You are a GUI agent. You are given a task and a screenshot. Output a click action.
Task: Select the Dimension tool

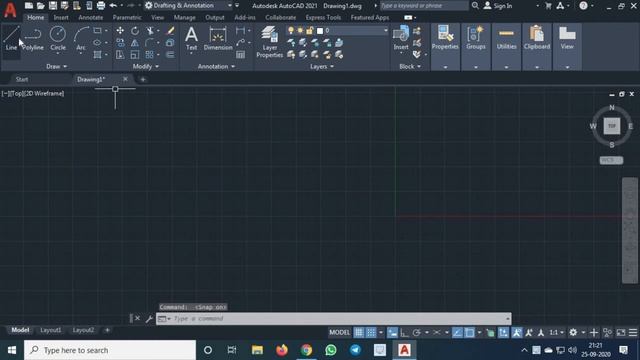tap(218, 38)
